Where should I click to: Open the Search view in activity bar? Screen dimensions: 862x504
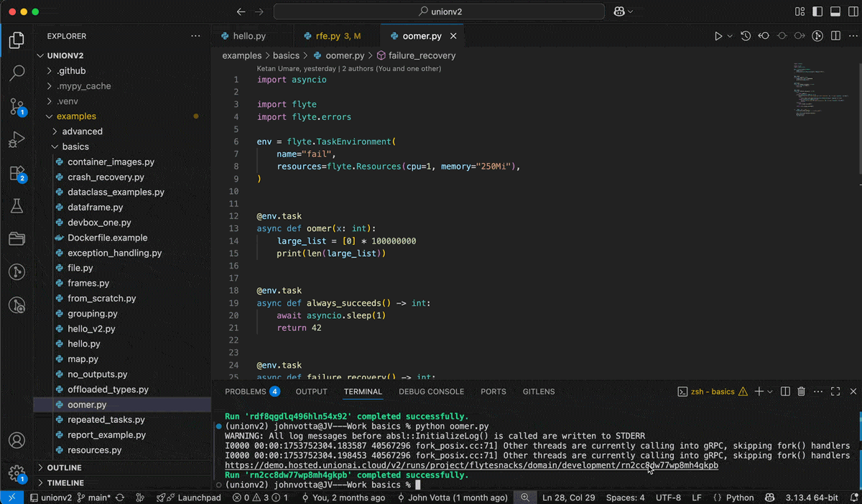pos(17,73)
